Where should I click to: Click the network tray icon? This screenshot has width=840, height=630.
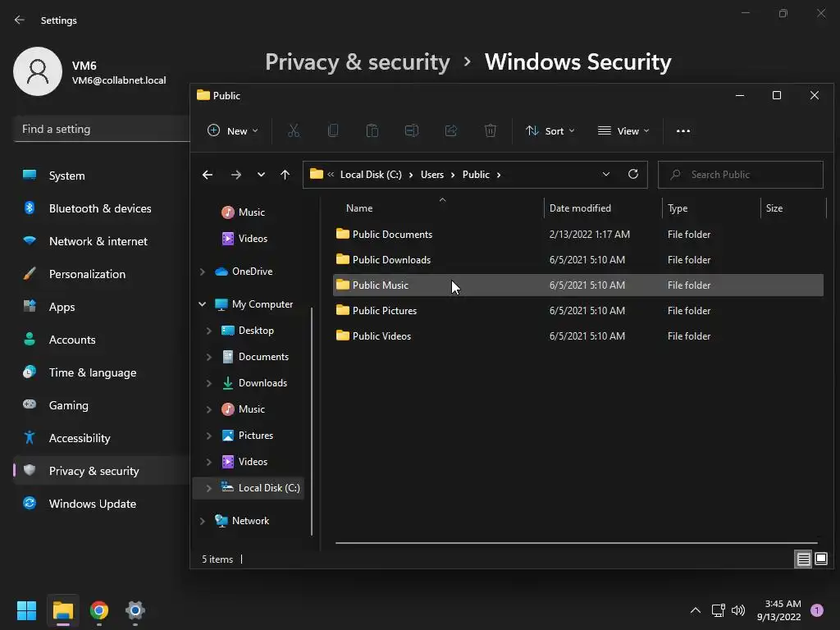[718, 610]
